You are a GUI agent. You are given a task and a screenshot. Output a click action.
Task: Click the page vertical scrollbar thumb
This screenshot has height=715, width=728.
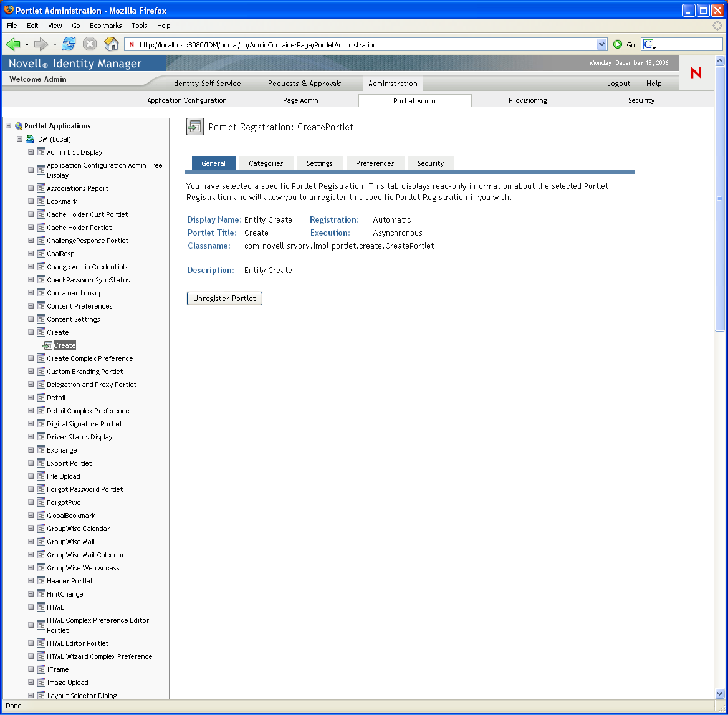(719, 198)
